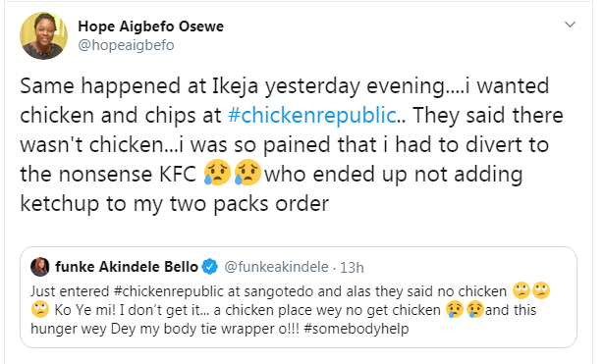Click the second worried emoji before 'who ended'
Image resolution: width=604 pixels, height=364 pixels.
click(247, 173)
